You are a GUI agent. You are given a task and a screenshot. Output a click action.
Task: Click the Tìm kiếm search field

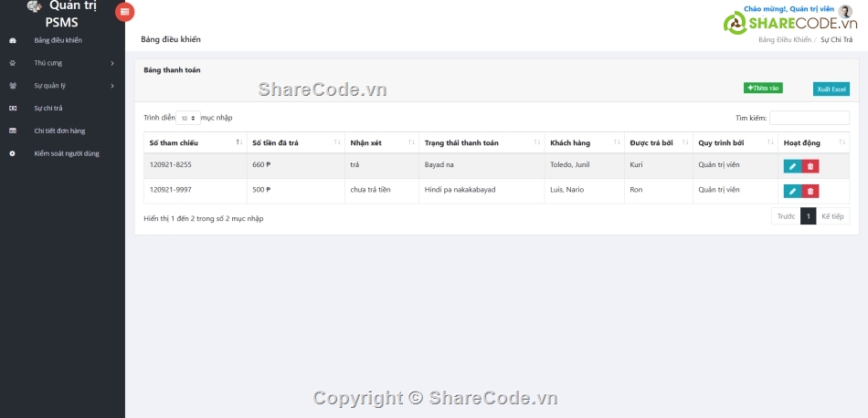[x=809, y=118]
